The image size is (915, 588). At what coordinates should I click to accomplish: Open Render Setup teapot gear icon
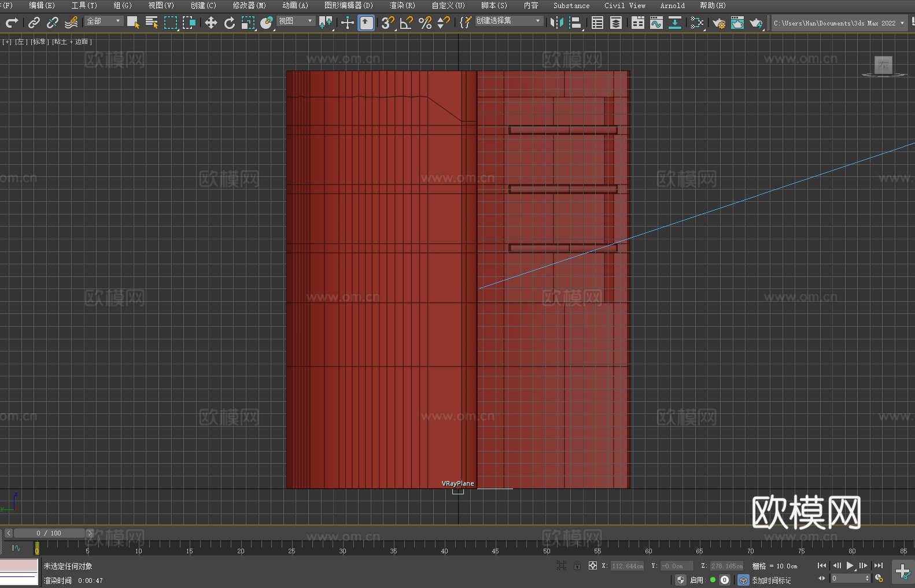click(719, 23)
